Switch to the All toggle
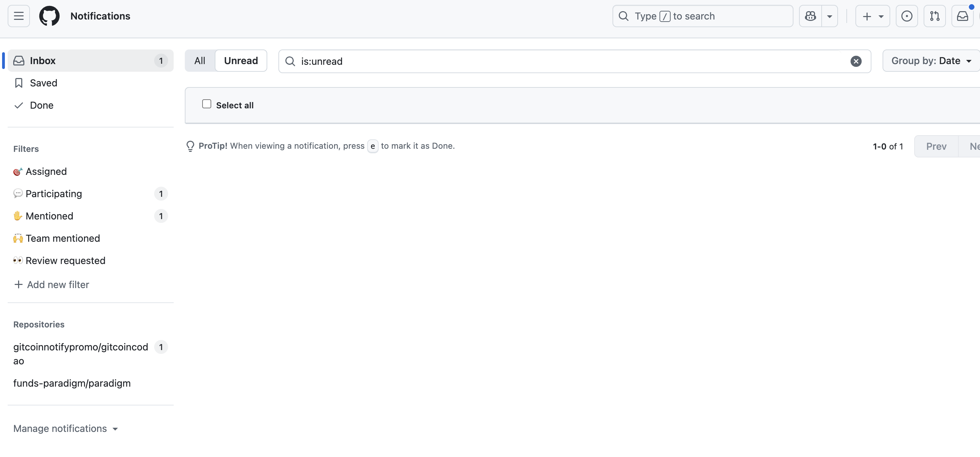This screenshot has height=457, width=980. [x=200, y=61]
